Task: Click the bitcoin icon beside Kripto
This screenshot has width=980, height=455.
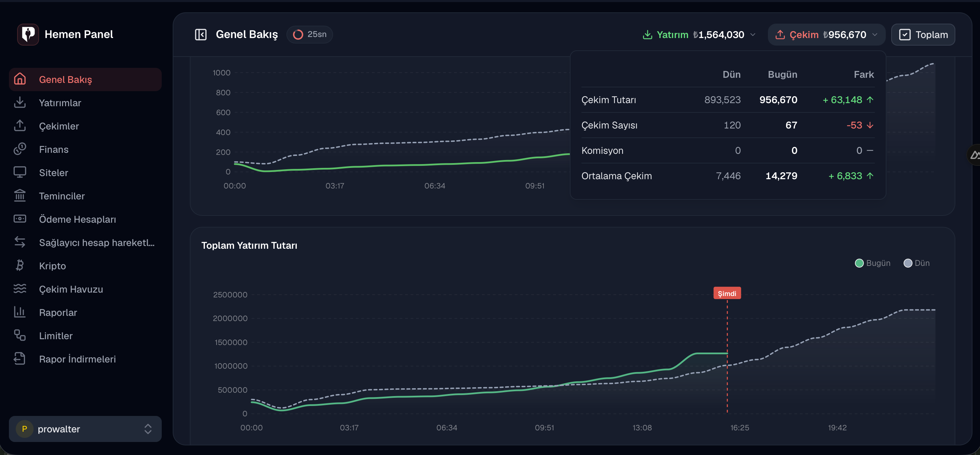Action: point(20,266)
